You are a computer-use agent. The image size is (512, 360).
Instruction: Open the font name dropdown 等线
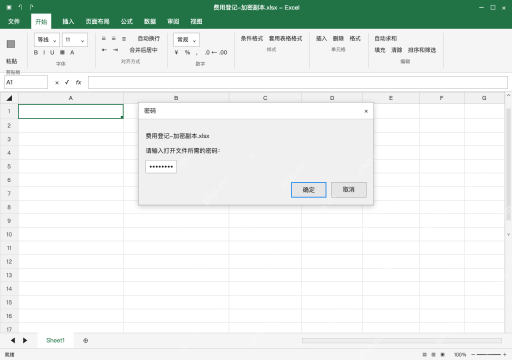coord(47,40)
